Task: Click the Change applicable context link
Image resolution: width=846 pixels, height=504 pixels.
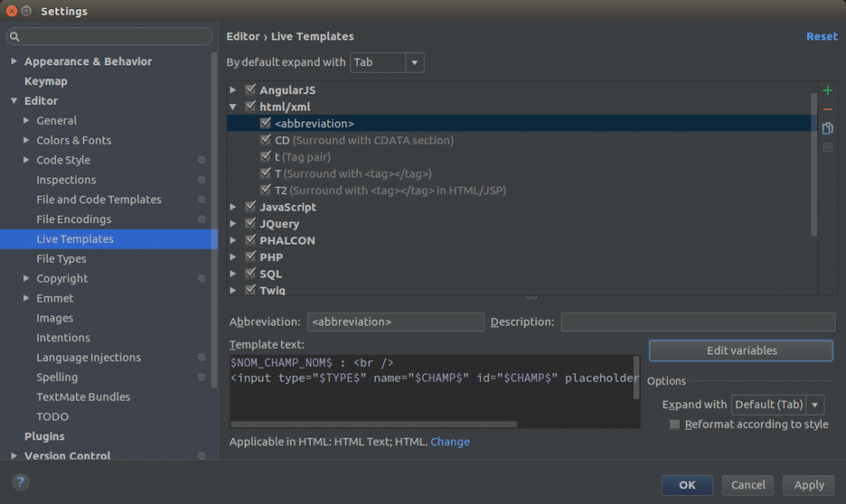Action: click(x=450, y=442)
